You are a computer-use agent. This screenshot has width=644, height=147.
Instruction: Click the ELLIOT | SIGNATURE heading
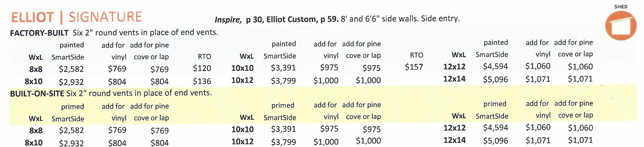pos(76,17)
